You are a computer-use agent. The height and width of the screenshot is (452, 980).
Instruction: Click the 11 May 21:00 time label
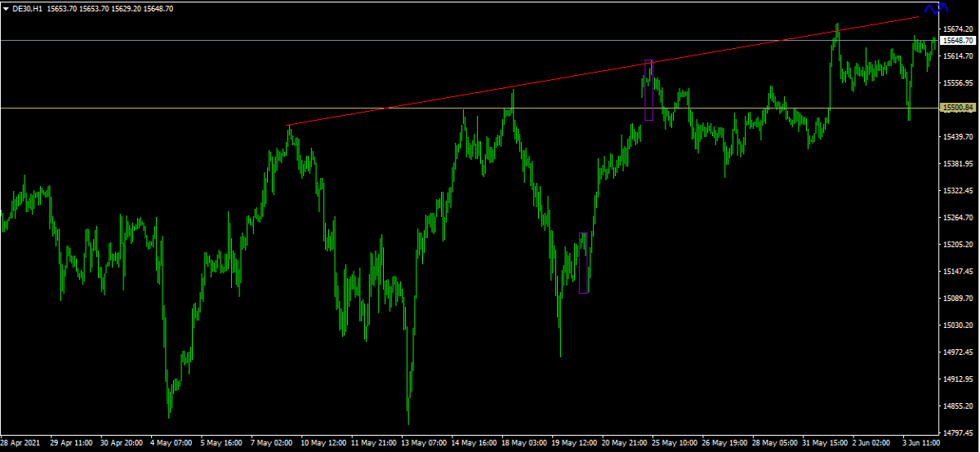[375, 444]
